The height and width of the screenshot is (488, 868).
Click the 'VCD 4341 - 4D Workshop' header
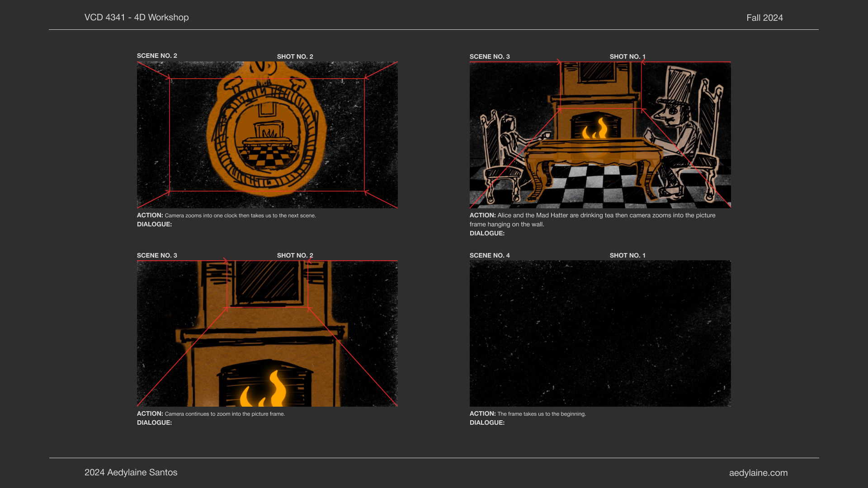137,17
